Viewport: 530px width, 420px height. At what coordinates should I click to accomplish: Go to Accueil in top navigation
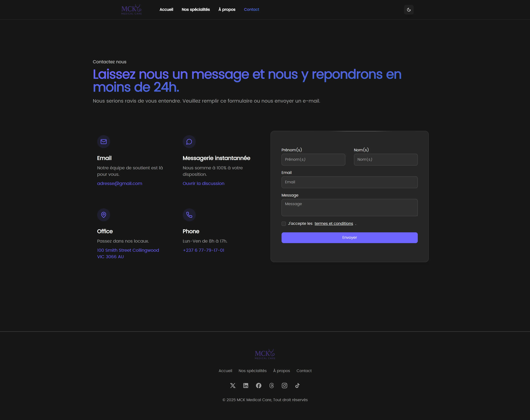(x=166, y=10)
